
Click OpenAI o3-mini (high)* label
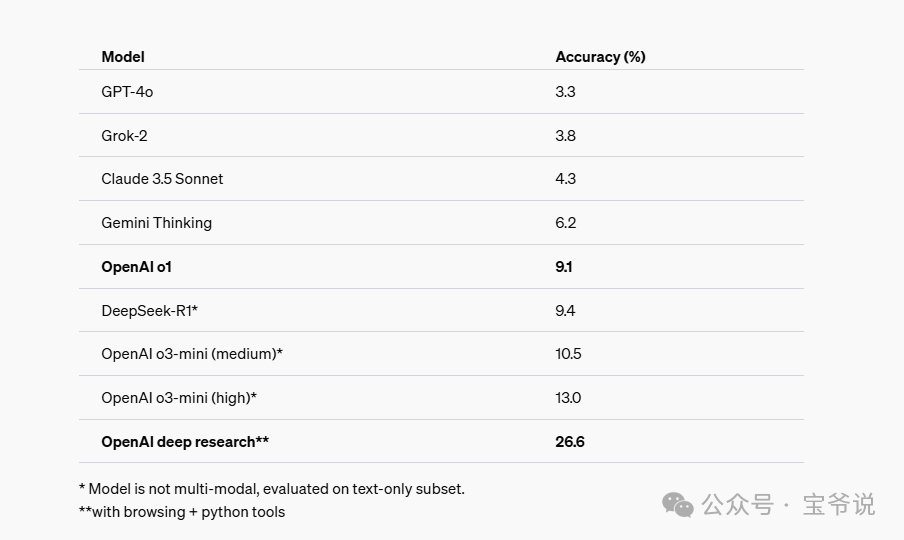[x=179, y=398]
